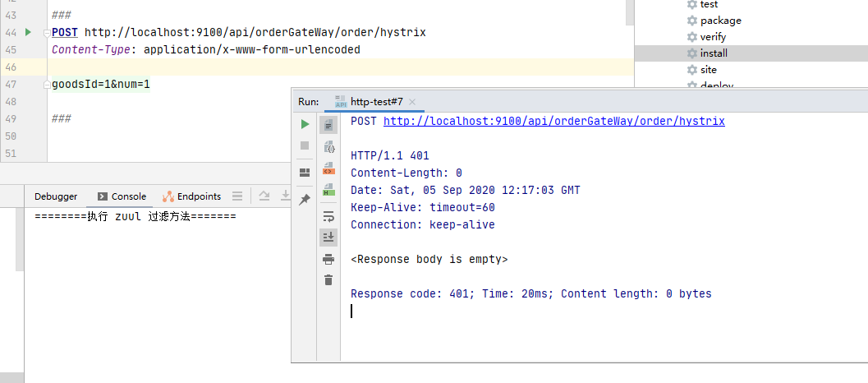Toggle soft-wrap in response output

(328, 217)
